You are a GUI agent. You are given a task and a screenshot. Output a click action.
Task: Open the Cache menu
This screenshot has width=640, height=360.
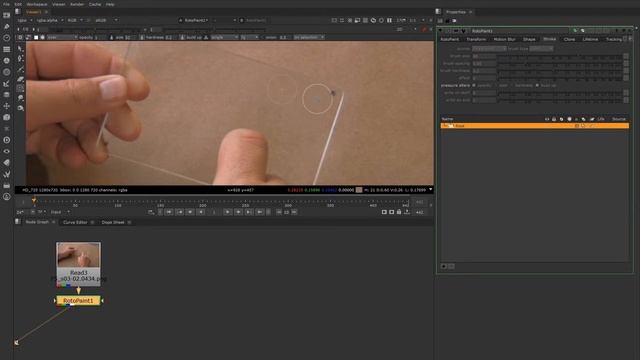coord(95,4)
